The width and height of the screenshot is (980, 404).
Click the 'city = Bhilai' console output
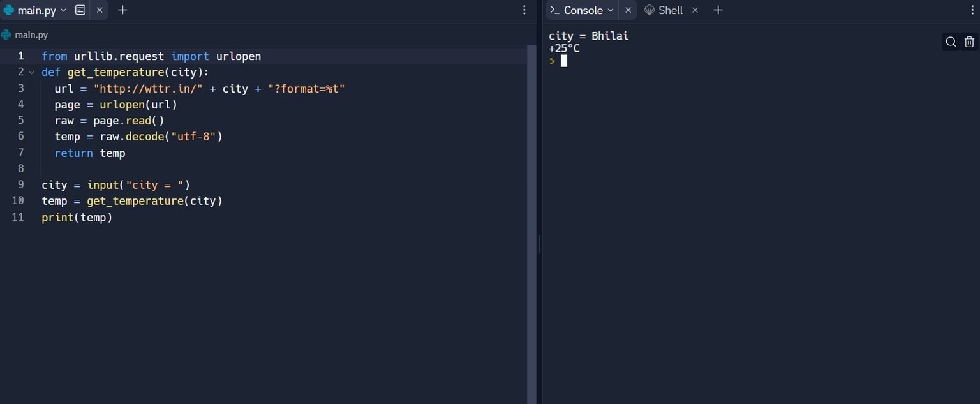[x=589, y=36]
